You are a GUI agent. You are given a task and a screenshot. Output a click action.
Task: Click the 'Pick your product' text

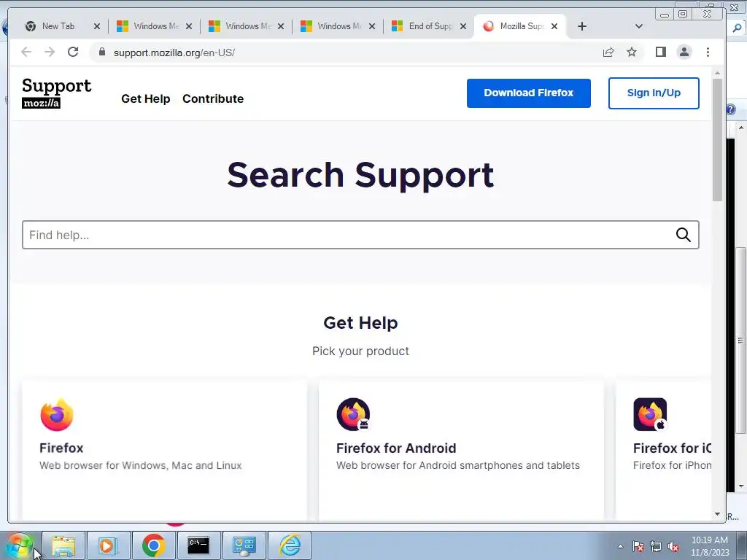coord(360,351)
